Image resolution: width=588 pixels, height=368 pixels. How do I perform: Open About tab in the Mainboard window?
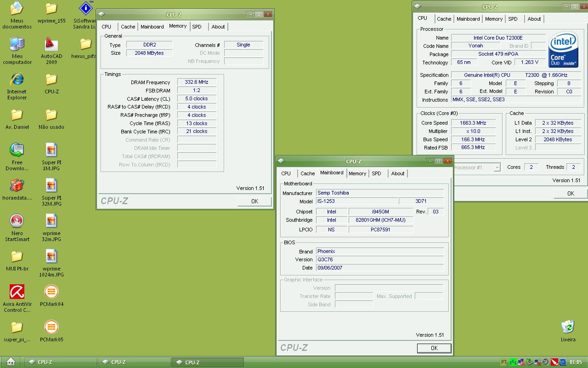point(398,173)
